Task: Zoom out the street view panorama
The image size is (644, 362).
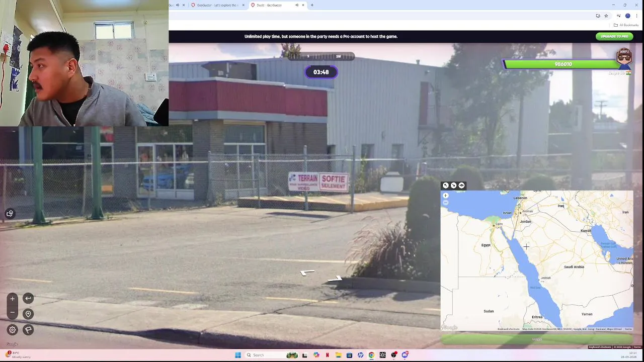Action: (13, 312)
